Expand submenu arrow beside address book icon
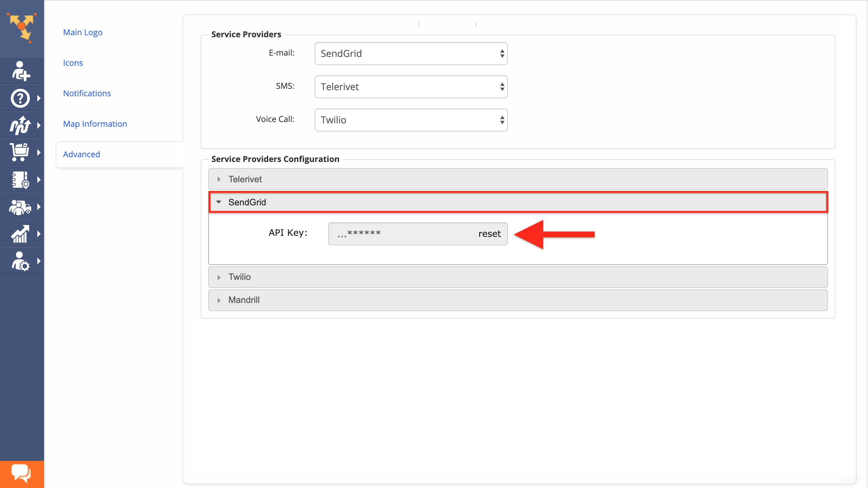 [39, 180]
